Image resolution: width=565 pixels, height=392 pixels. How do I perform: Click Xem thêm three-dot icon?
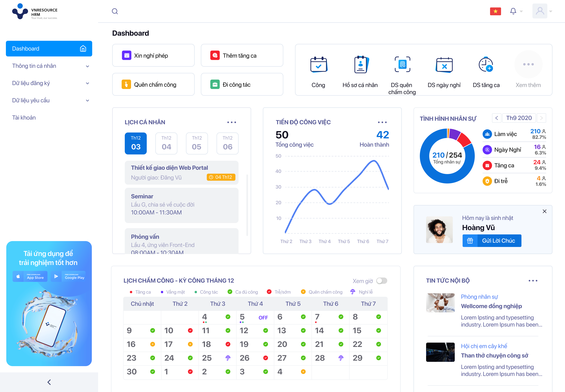tap(528, 64)
